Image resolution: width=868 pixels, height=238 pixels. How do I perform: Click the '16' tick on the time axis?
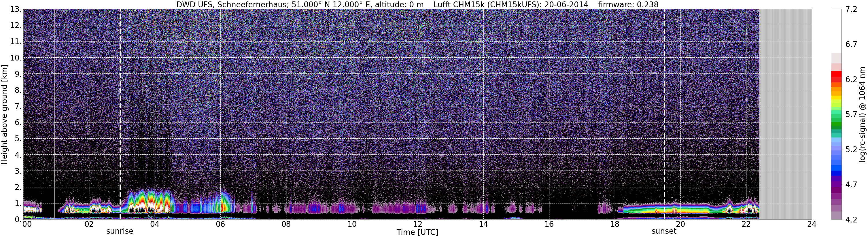[549, 224]
